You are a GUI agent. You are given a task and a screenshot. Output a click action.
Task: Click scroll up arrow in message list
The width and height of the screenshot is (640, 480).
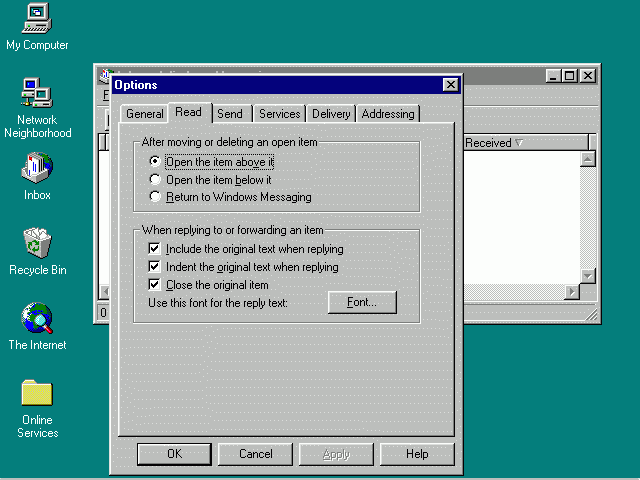coord(588,159)
